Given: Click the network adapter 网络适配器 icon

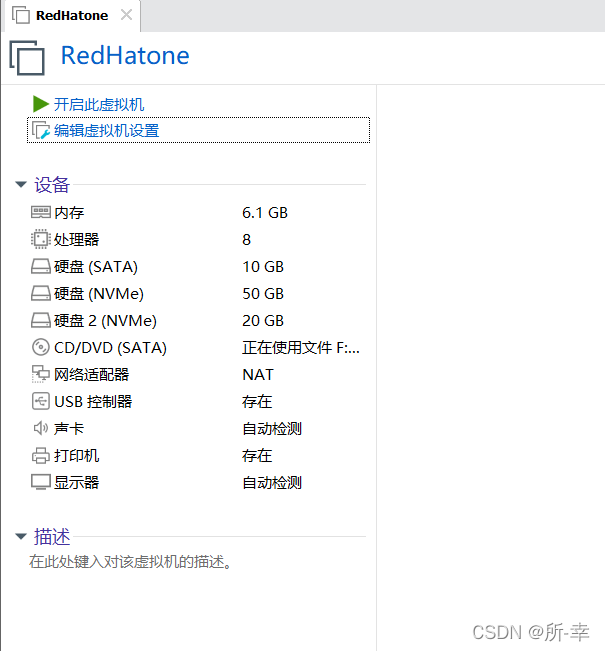Looking at the screenshot, I should coord(41,374).
